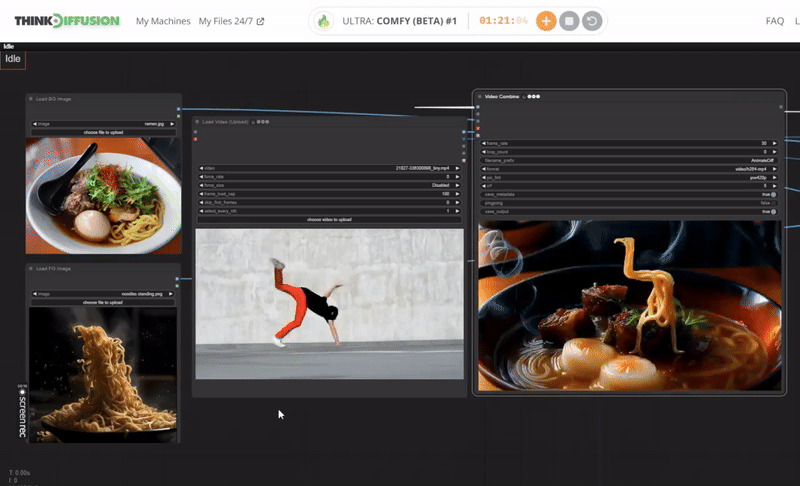Collapse the Video Combine node via its dot
Screen dimensions: 800x486
point(481,97)
